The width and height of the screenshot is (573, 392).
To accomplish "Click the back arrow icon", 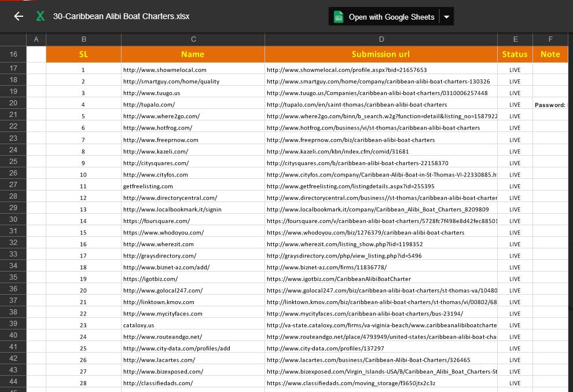I will [19, 16].
